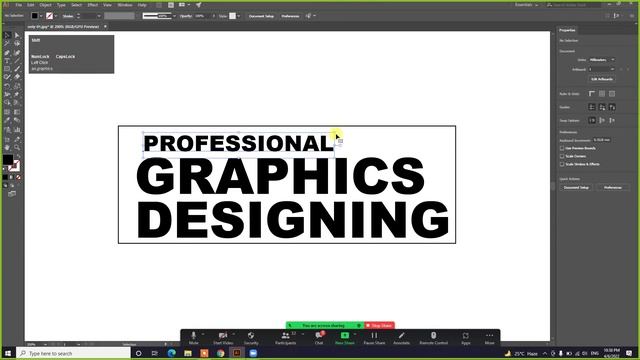The width and height of the screenshot is (640, 360).
Task: Open Zoom Security options
Action: click(251, 338)
